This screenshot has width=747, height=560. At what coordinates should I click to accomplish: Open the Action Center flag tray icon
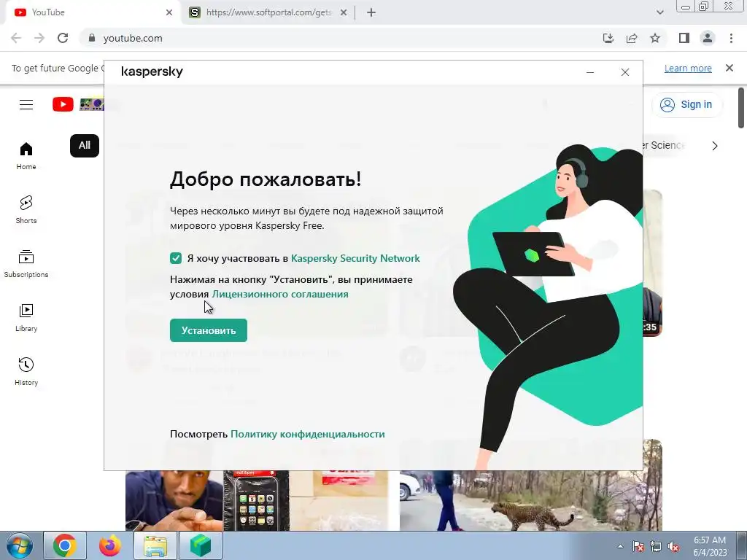(x=638, y=546)
